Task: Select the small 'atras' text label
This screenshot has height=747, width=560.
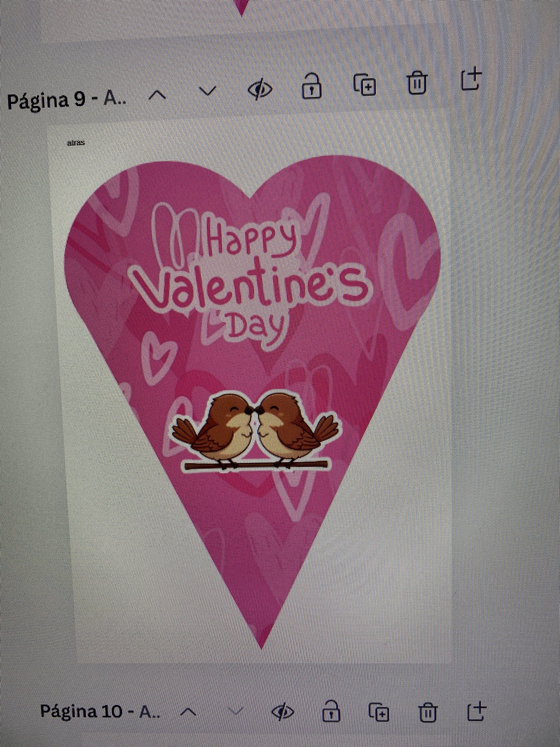Action: (76, 143)
